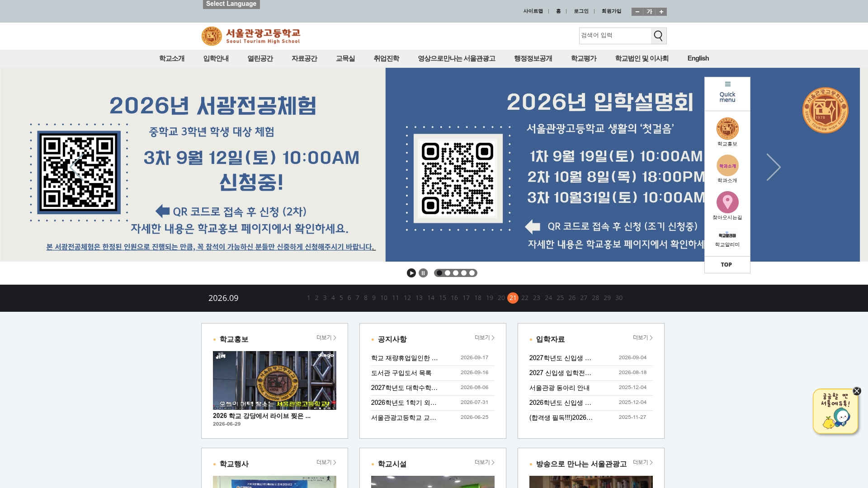
Task: Open 입학안내 menu
Action: point(216,58)
